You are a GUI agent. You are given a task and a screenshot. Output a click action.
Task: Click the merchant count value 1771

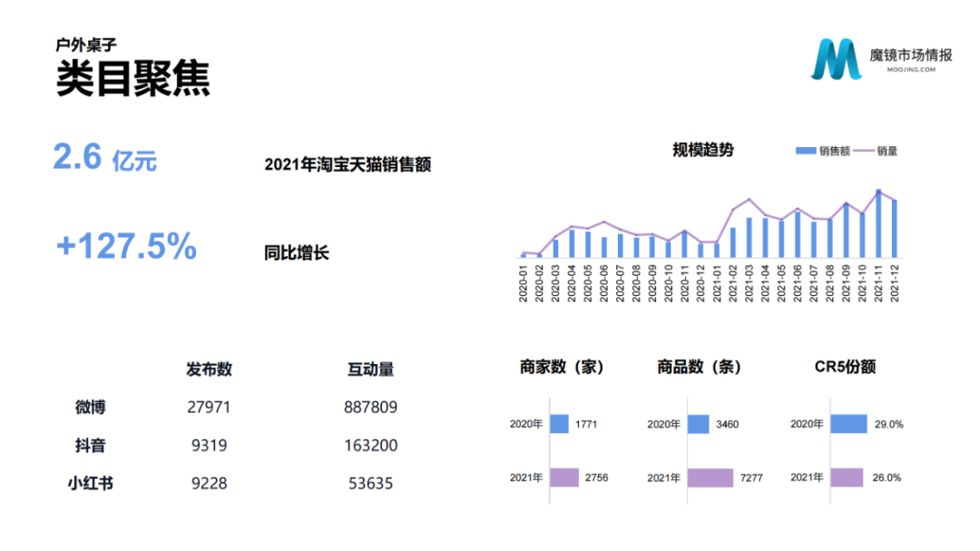point(585,424)
